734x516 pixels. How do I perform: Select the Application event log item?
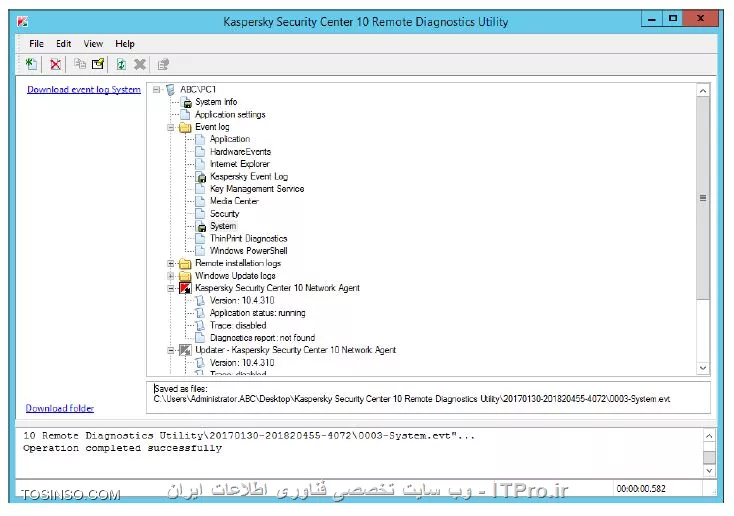(230, 139)
